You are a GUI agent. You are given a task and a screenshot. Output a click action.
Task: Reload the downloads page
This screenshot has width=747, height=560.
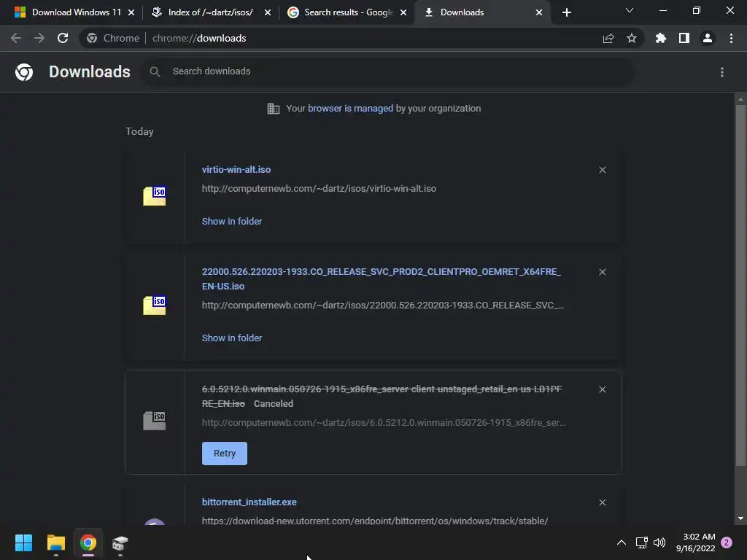pyautogui.click(x=63, y=38)
